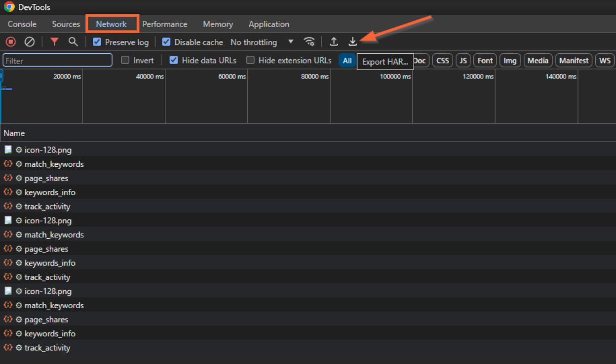Click the Chrome logo in DevTools title bar

point(9,7)
